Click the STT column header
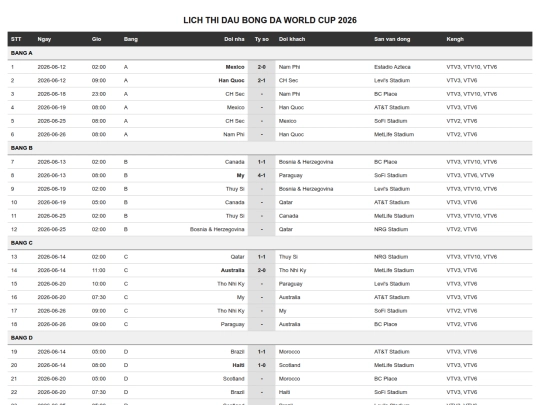 (x=16, y=39)
